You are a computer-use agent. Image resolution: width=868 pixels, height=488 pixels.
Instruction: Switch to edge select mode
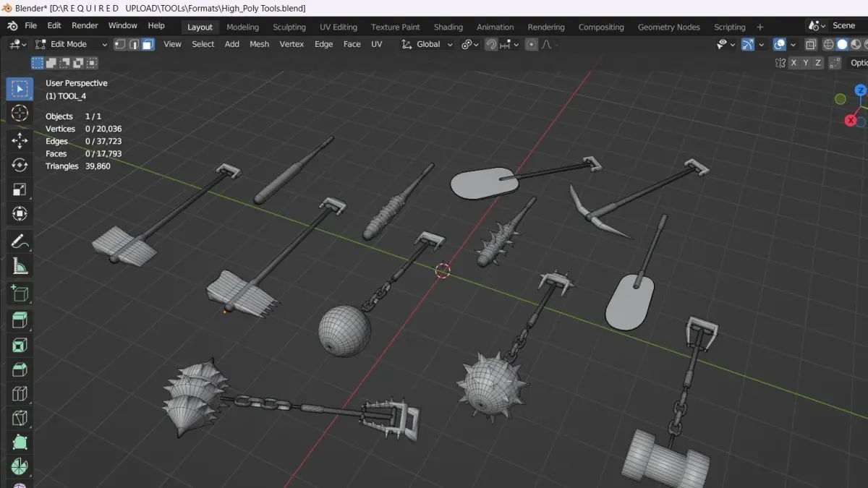(x=134, y=44)
